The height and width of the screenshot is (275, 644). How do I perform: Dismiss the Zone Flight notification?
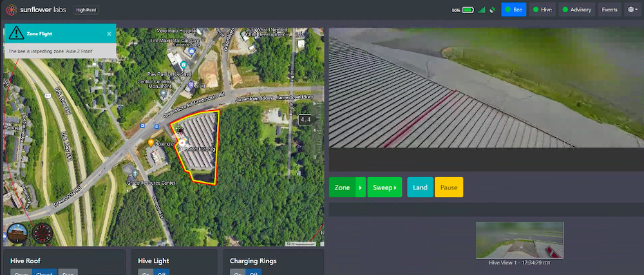tap(109, 33)
